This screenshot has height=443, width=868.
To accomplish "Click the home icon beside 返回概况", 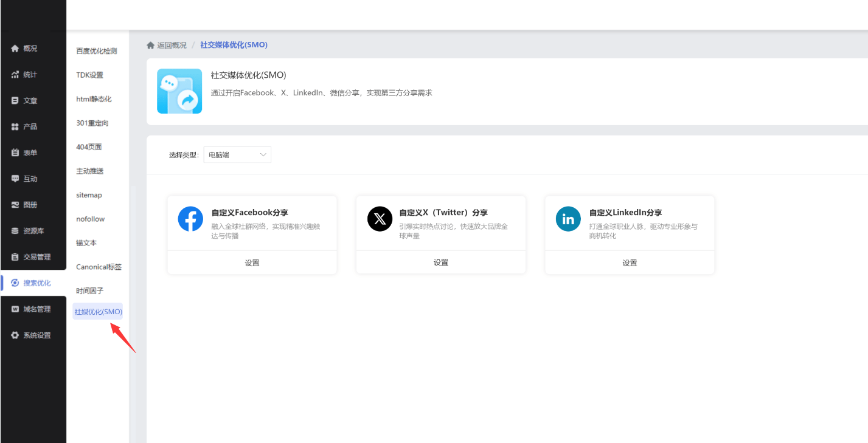I will [x=150, y=45].
